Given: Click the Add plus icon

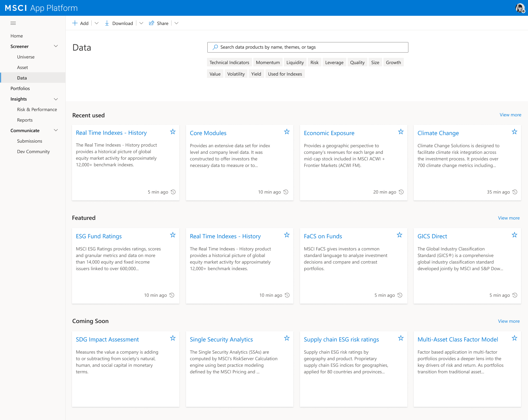Looking at the screenshot, I should [x=75, y=23].
